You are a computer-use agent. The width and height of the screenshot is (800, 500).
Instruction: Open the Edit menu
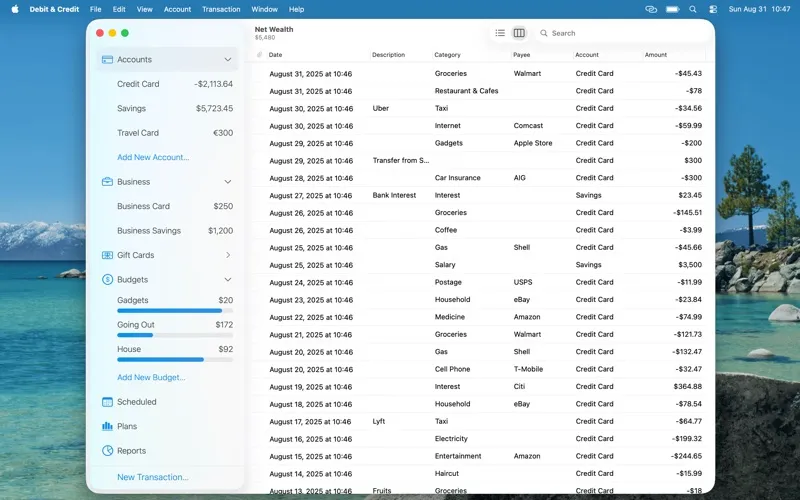(119, 9)
